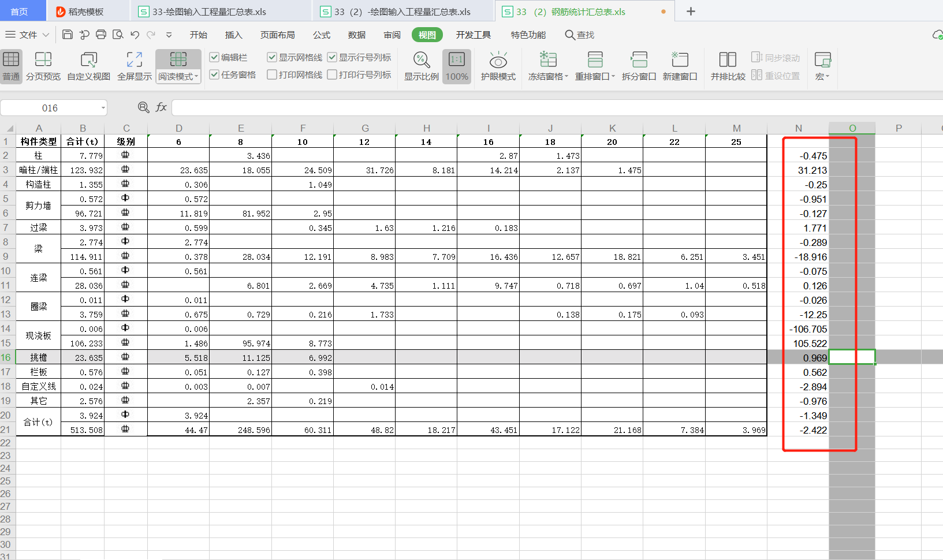Toggle the Task Pane (任务窗格) checkbox

(214, 74)
